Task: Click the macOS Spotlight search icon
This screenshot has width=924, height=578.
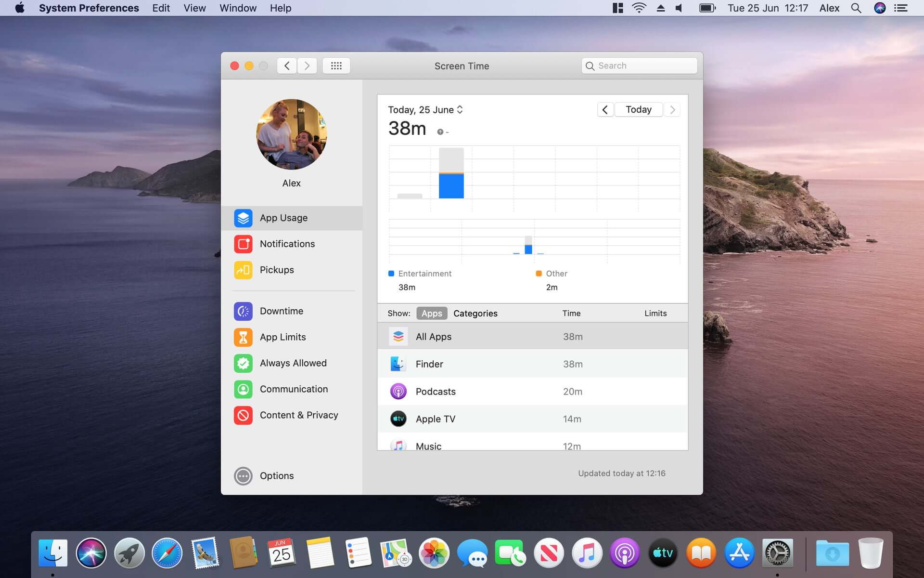Action: point(857,8)
